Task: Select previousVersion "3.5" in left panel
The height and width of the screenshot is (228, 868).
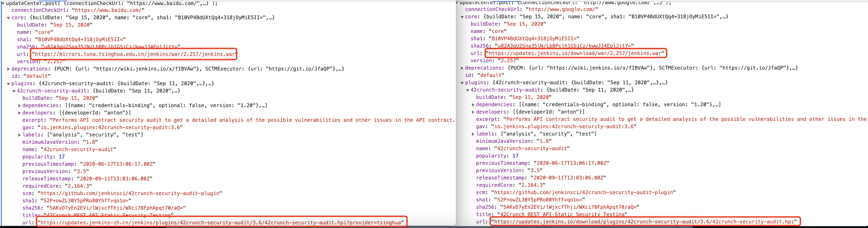Action: (x=81, y=171)
